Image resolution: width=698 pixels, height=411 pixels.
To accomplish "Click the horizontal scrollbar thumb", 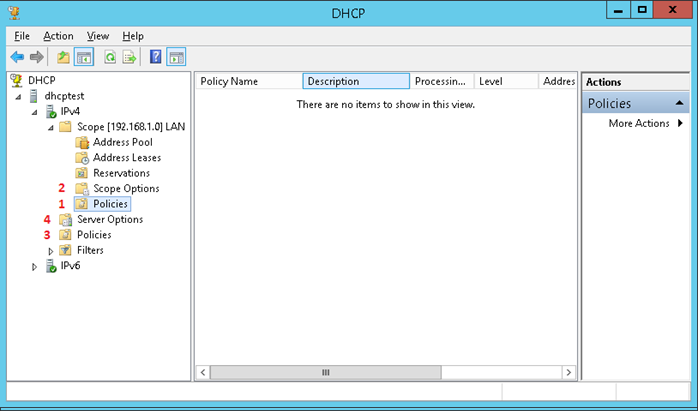I will tap(325, 372).
